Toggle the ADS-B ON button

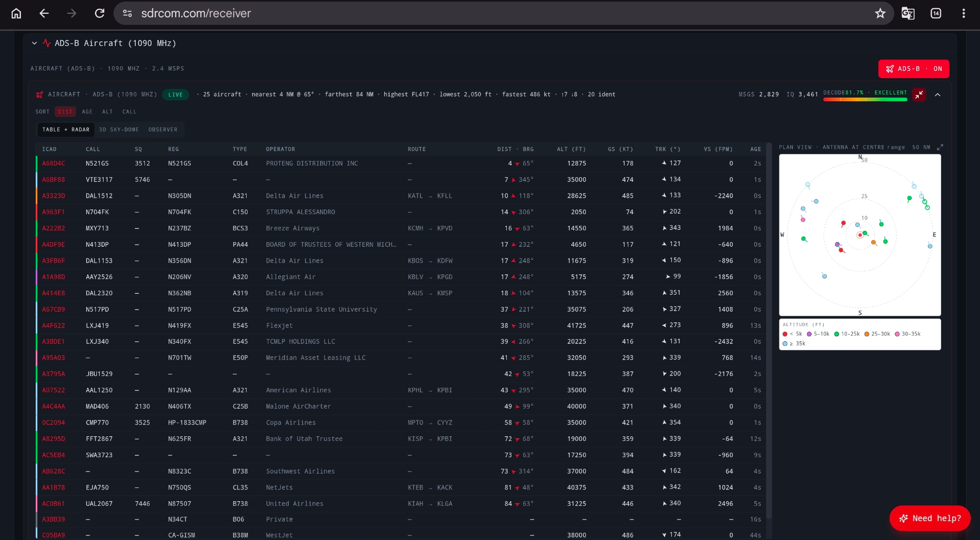[x=913, y=69]
